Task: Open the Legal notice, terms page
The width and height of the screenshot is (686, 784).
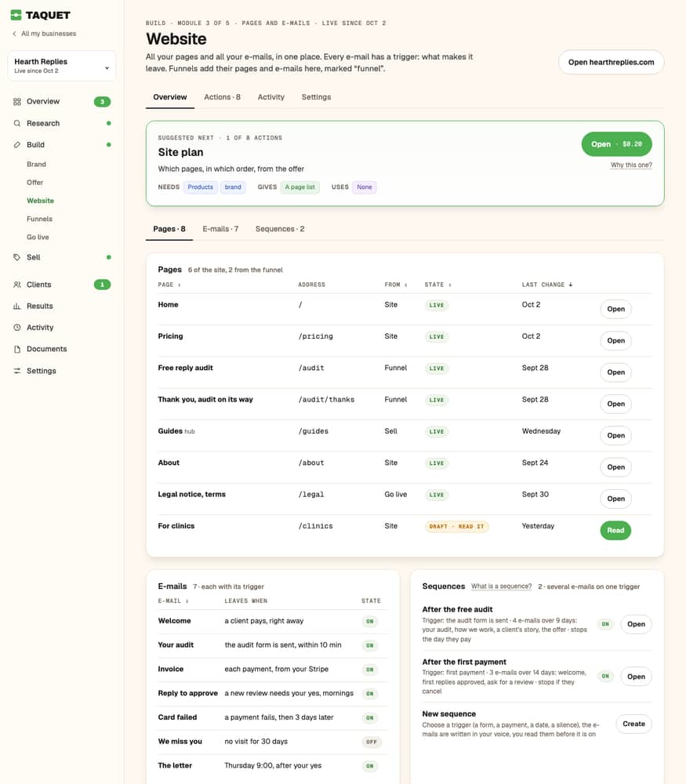Action: click(615, 499)
